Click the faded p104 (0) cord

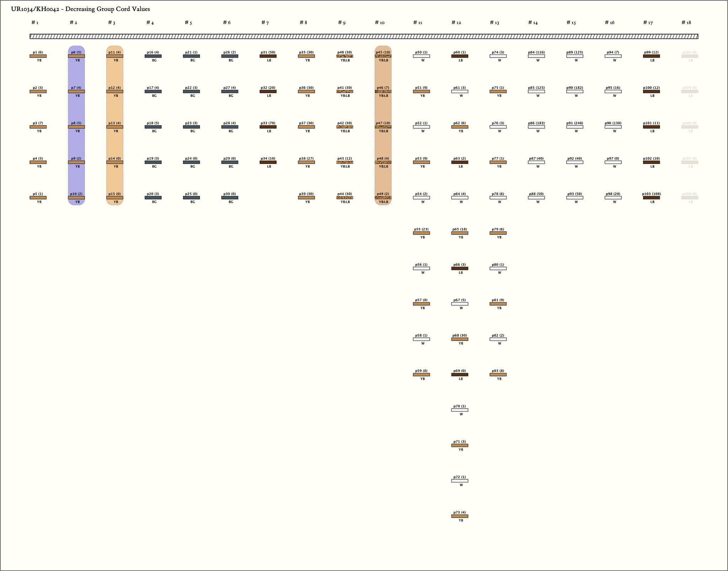pos(690,56)
